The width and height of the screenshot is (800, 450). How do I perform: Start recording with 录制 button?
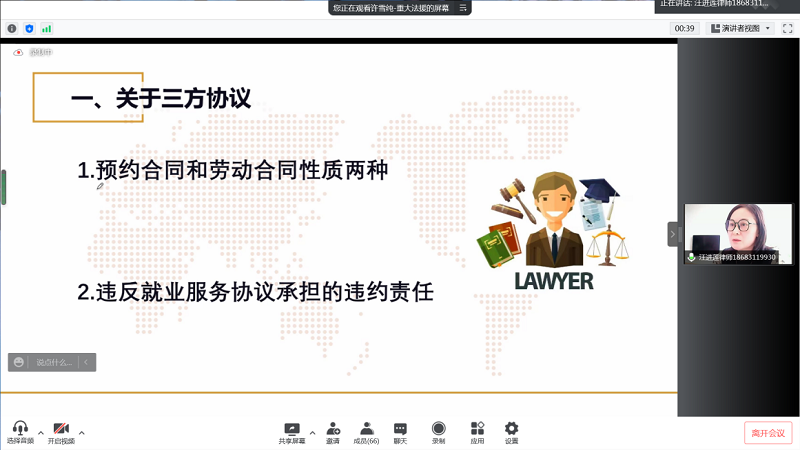tap(438, 433)
